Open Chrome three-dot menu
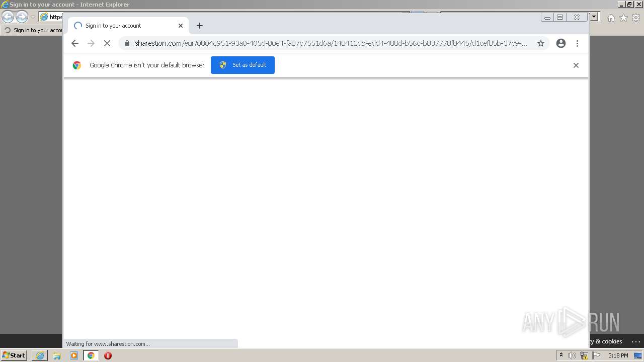 point(577,43)
